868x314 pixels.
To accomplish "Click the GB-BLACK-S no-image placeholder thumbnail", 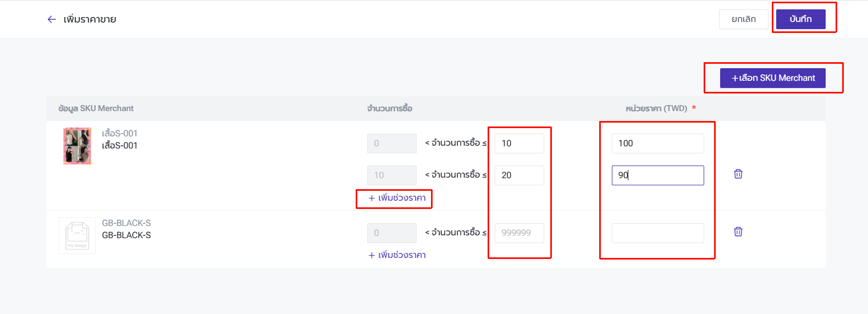I will click(77, 235).
